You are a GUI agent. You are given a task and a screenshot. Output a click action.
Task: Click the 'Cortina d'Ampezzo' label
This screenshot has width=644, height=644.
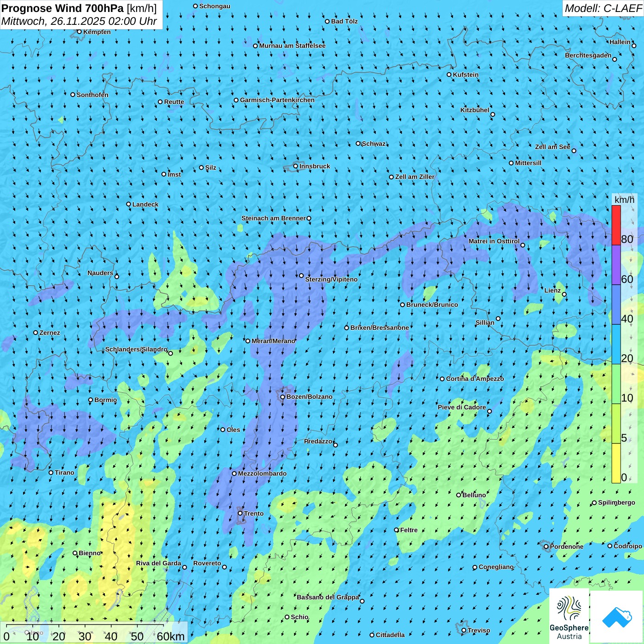tap(475, 379)
